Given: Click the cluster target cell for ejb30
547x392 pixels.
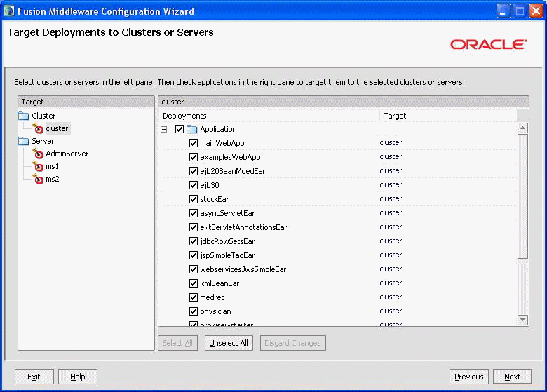Looking at the screenshot, I should (391, 185).
